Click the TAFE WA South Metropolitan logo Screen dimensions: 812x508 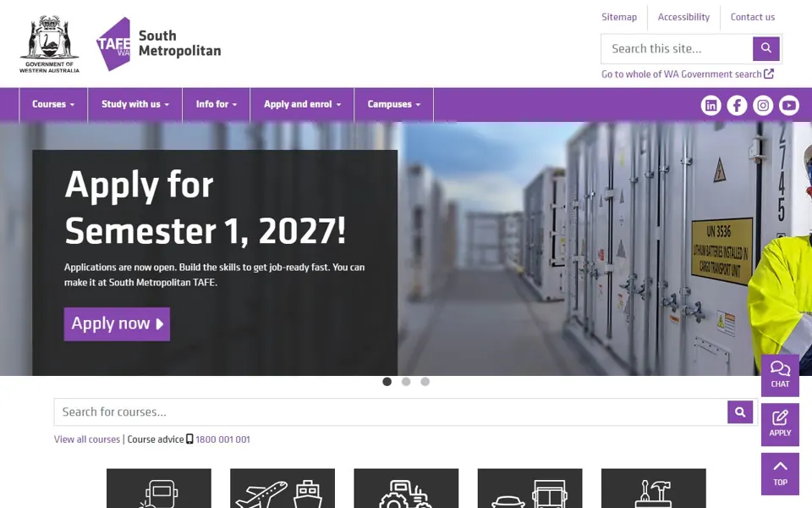(158, 44)
